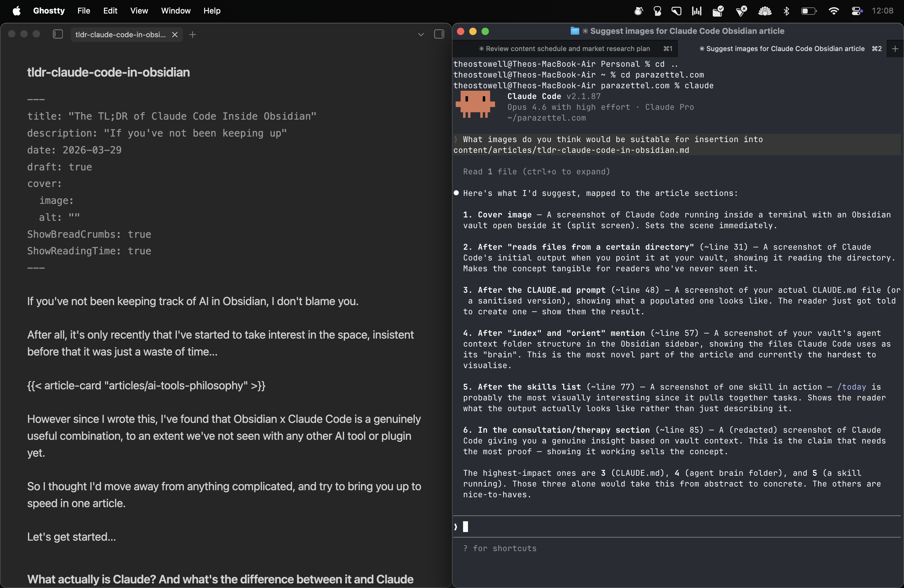Open the Bluetooth status menu
The image size is (904, 588).
(786, 11)
